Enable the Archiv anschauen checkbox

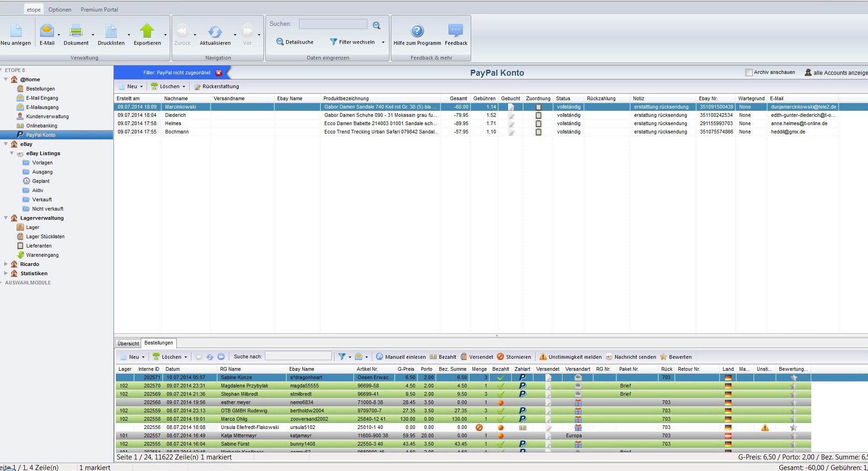748,72
